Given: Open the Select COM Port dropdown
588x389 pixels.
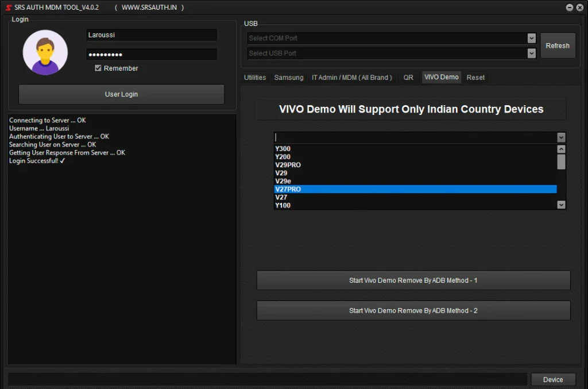Looking at the screenshot, I should coord(531,38).
